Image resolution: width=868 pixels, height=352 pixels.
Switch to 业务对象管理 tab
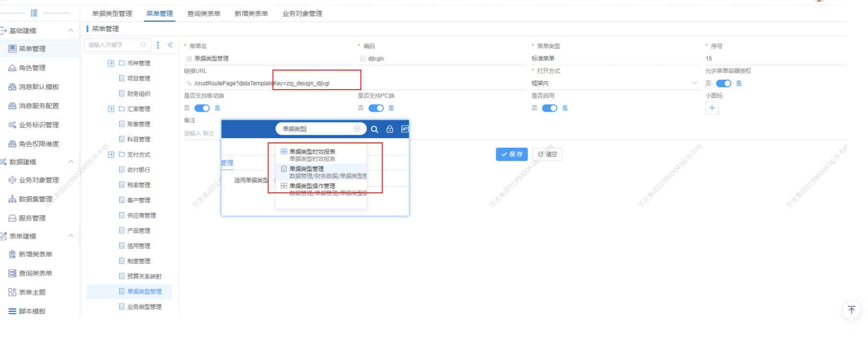302,13
